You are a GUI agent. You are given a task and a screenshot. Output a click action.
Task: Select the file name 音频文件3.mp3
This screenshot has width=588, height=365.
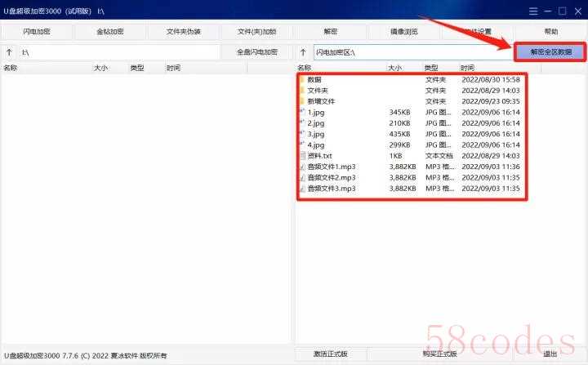(332, 189)
